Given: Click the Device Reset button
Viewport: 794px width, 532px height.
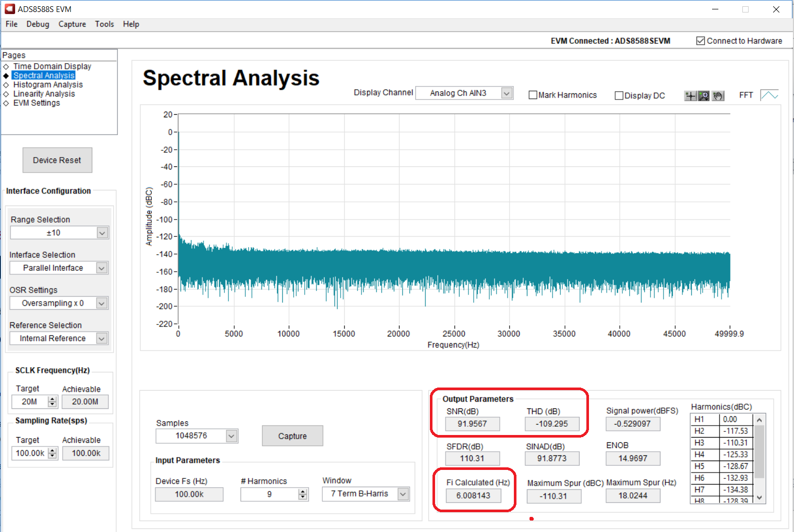Looking at the screenshot, I should (57, 160).
